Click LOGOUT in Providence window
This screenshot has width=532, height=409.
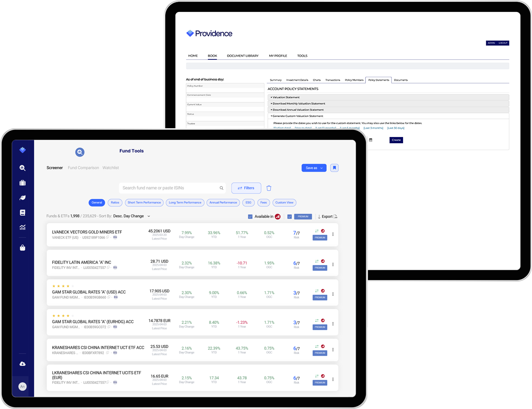[503, 43]
